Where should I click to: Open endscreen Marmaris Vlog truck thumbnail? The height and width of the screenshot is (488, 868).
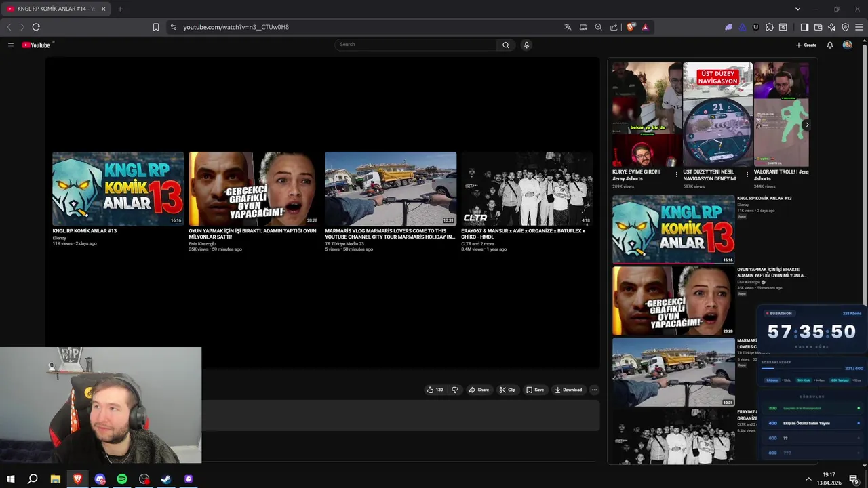click(391, 189)
